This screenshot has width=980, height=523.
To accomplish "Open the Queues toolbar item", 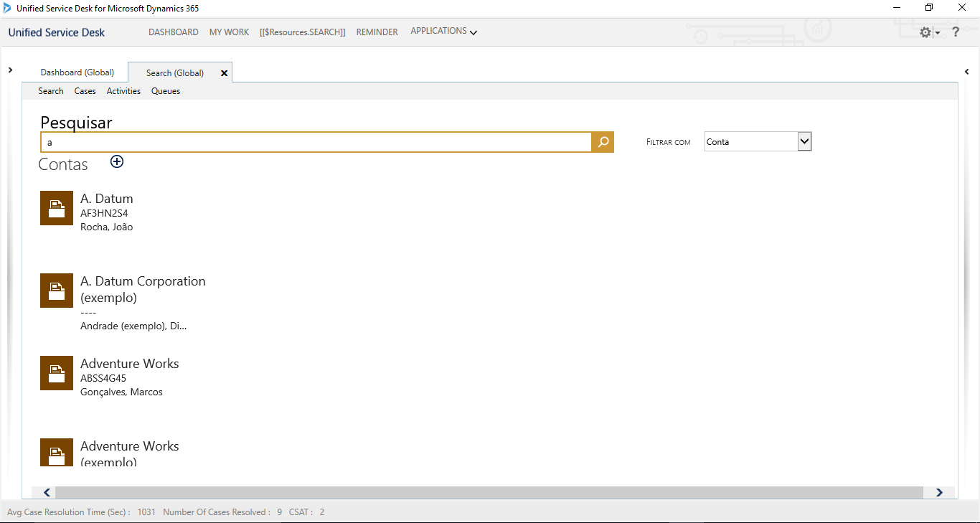I will [x=166, y=91].
